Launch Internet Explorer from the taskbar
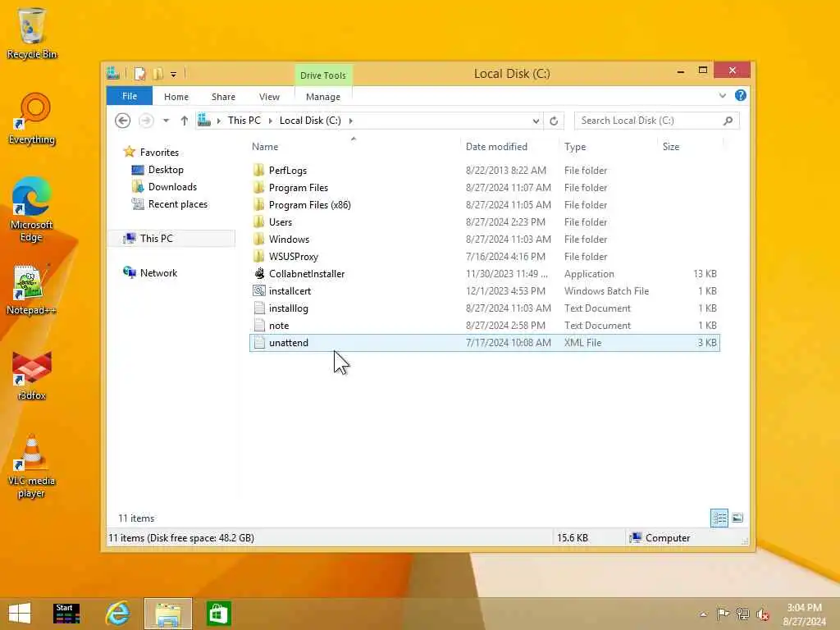Screen dimensions: 840x630 click(x=118, y=614)
